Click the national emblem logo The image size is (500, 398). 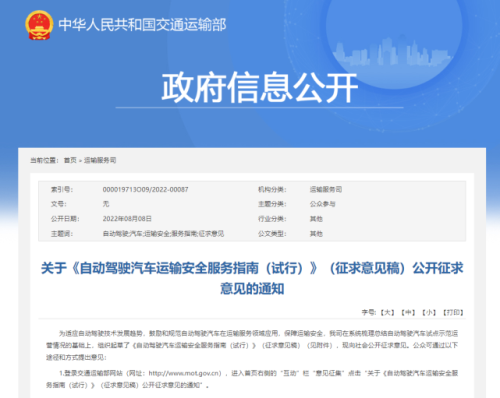[x=39, y=25]
